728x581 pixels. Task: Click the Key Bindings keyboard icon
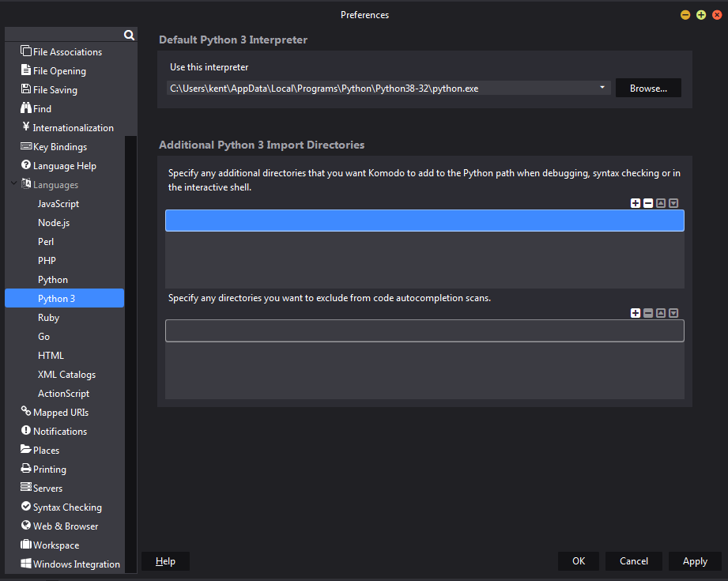[26, 146]
